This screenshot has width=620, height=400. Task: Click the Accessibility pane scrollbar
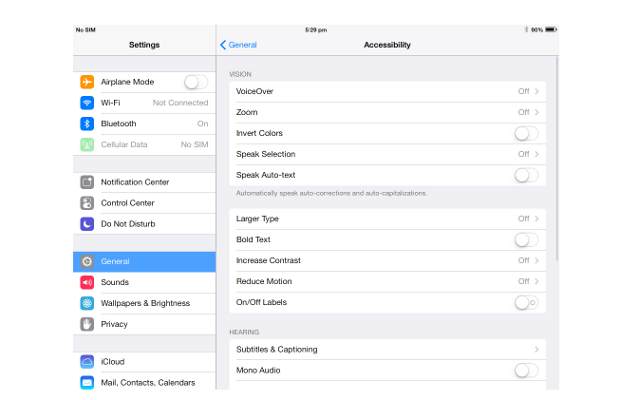(557, 158)
